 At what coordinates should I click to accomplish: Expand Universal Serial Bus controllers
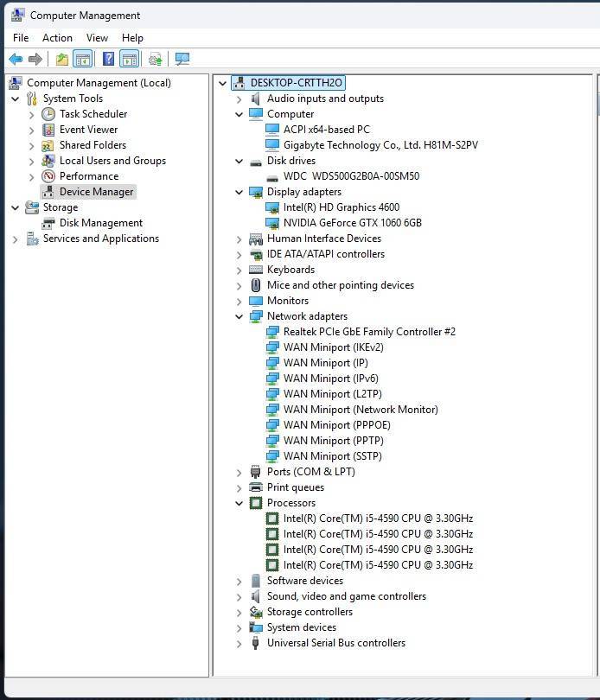click(239, 643)
